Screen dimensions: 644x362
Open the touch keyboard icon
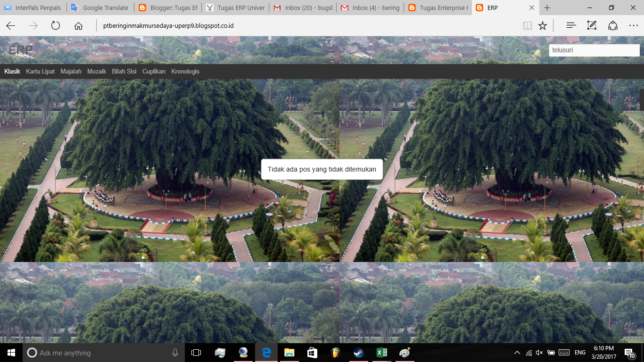pos(563,353)
